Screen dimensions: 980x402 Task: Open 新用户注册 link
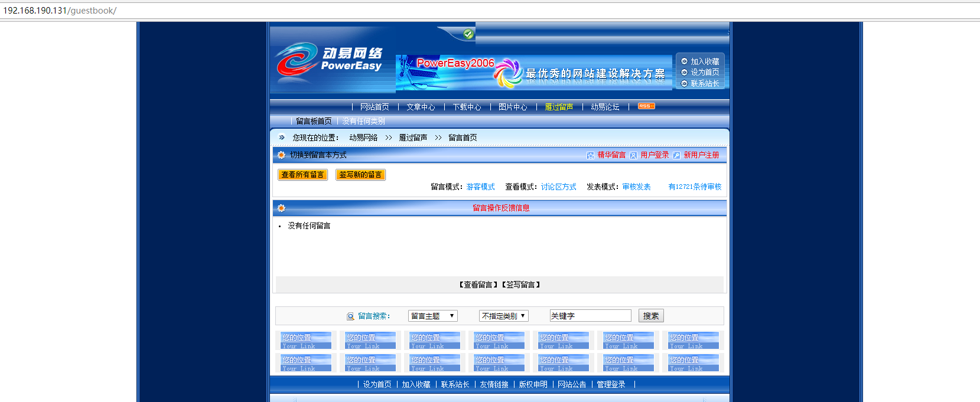pos(701,155)
